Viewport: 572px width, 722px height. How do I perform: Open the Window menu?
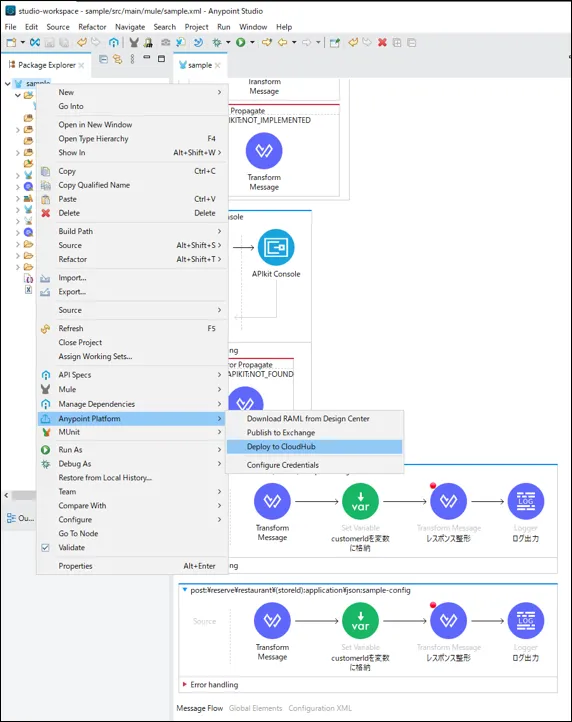[253, 27]
